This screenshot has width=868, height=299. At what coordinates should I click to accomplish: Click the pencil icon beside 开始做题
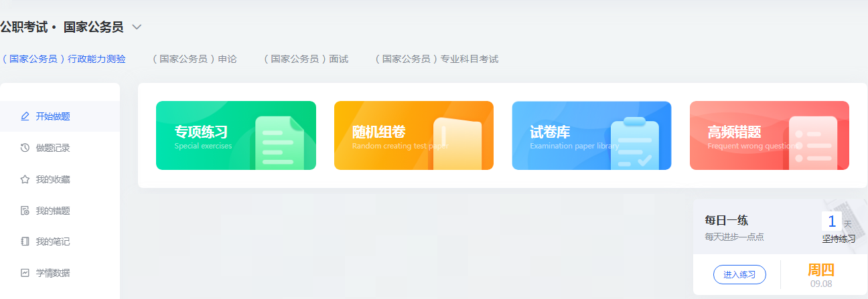[25, 116]
